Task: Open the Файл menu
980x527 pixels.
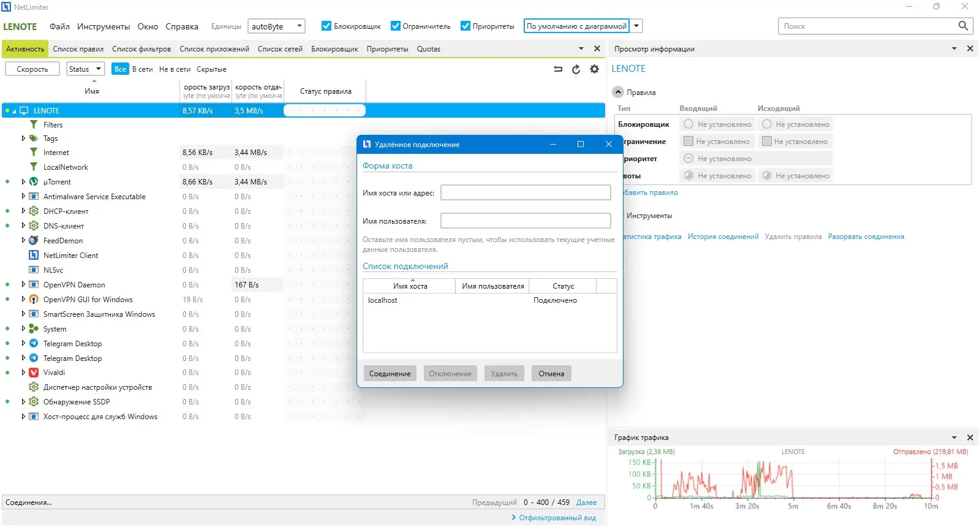Action: pyautogui.click(x=59, y=26)
